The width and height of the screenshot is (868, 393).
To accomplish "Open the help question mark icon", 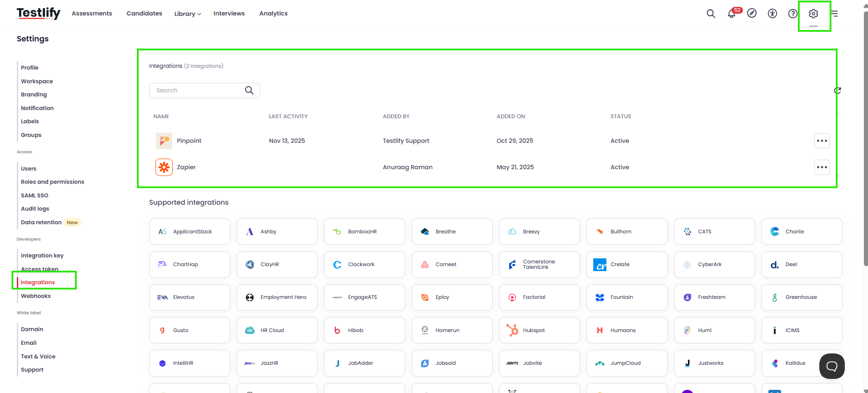I will point(793,14).
